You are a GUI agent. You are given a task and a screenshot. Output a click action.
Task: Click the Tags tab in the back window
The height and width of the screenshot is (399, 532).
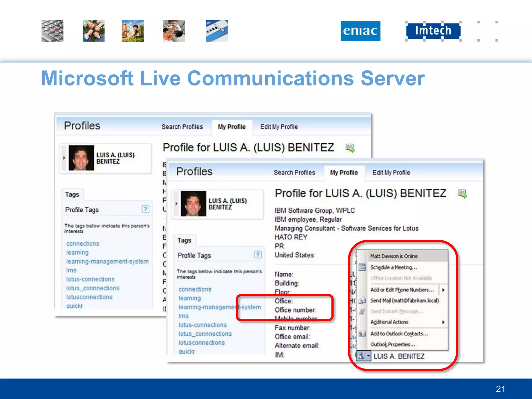pyautogui.click(x=72, y=195)
